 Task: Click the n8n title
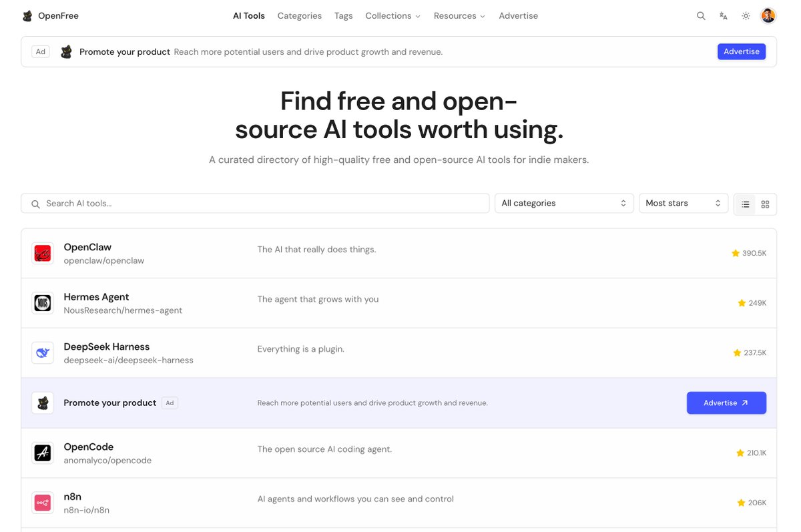point(73,497)
